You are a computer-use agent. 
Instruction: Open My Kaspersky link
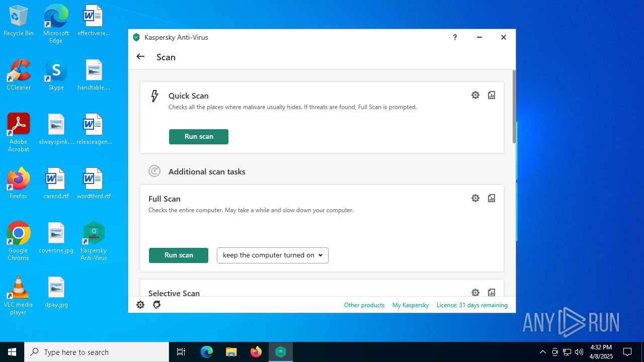(411, 305)
